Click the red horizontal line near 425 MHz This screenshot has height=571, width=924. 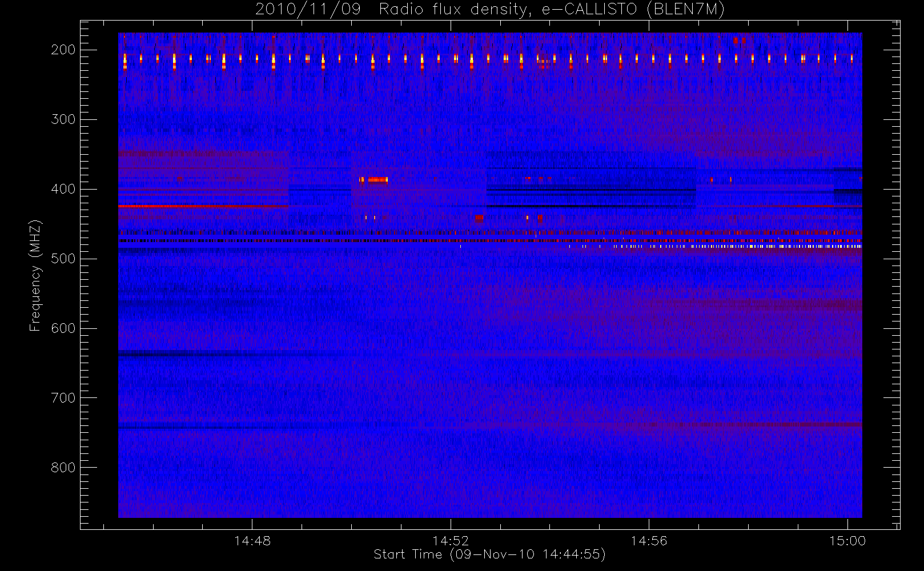click(x=203, y=206)
